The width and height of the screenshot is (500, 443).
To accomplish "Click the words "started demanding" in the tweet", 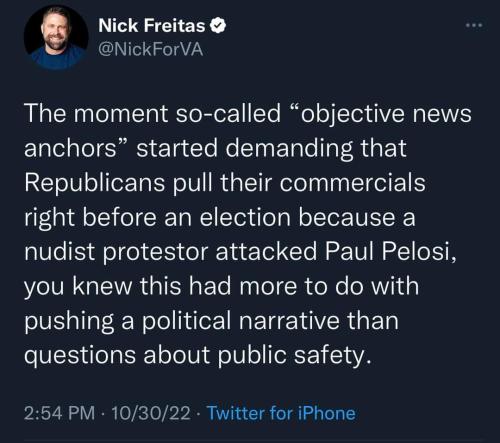I will pyautogui.click(x=245, y=149).
